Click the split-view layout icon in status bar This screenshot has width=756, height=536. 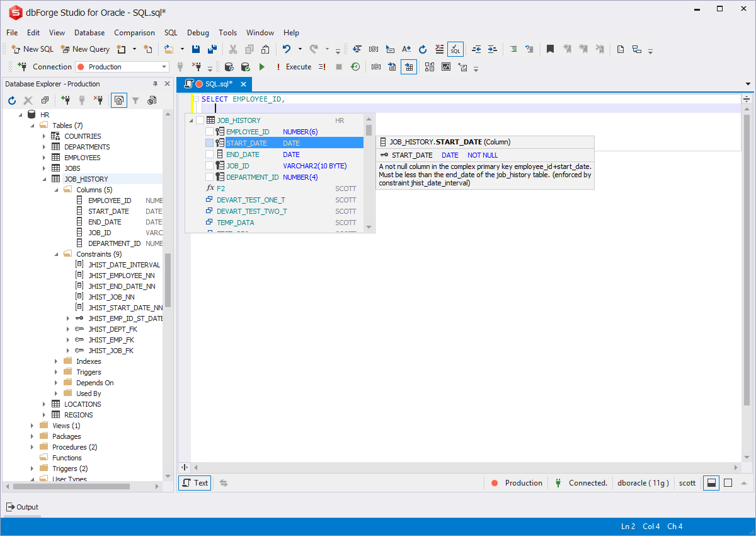pyautogui.click(x=711, y=483)
